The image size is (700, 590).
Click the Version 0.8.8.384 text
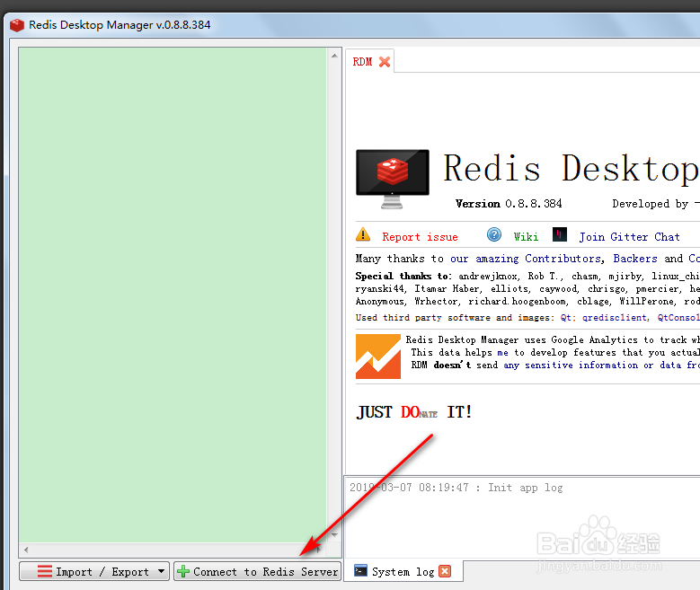[x=509, y=204]
